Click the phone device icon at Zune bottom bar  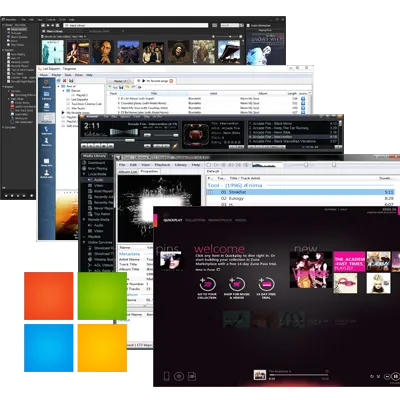point(166,376)
